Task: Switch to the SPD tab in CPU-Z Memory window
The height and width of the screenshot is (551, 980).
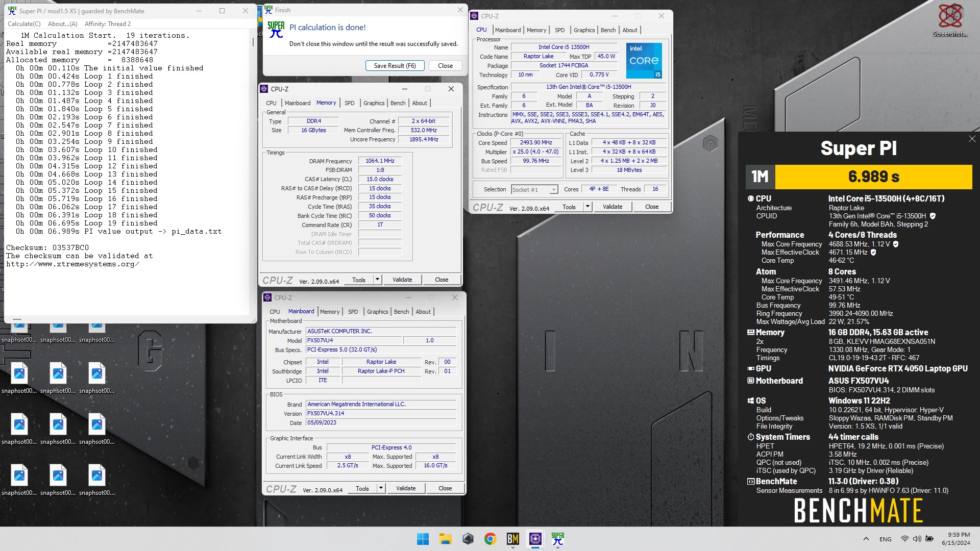Action: [x=349, y=103]
